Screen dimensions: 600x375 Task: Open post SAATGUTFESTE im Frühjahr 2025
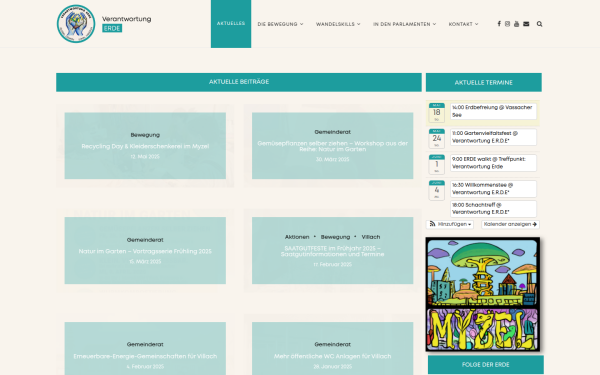click(333, 251)
